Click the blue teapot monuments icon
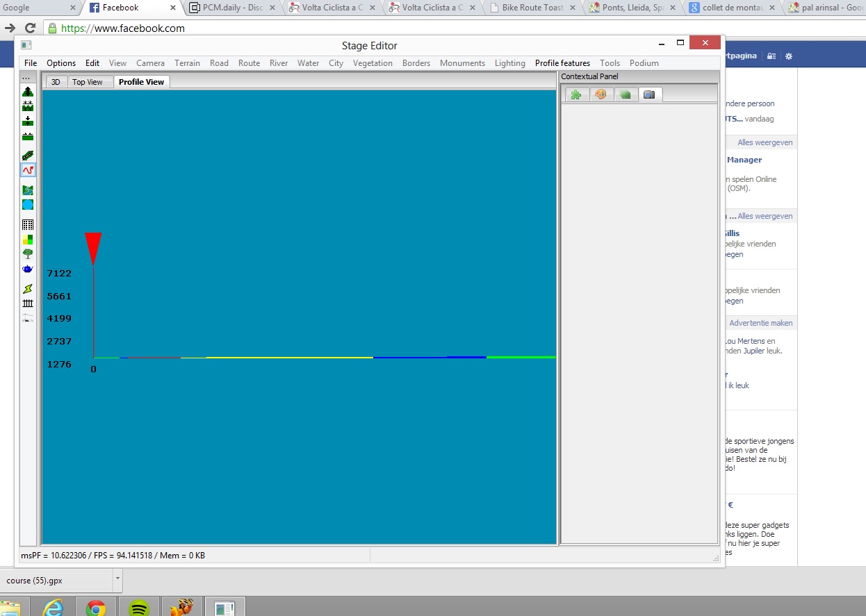This screenshot has width=866, height=616. 28,269
